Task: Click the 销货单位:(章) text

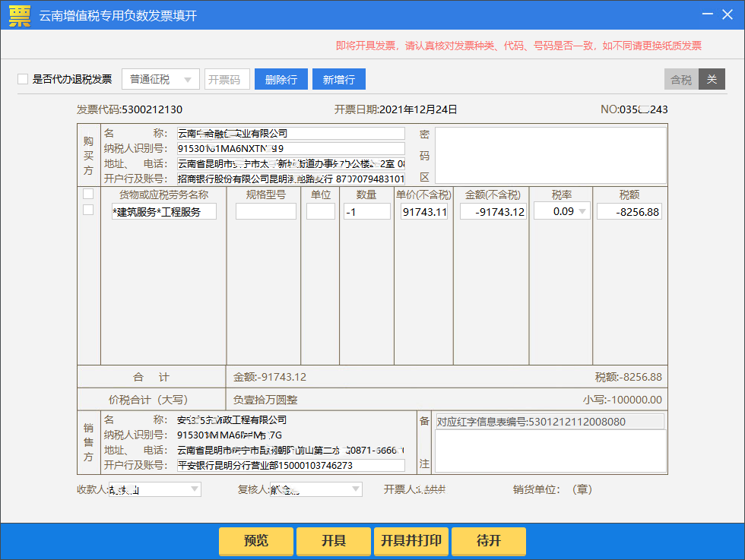Action: point(553,489)
